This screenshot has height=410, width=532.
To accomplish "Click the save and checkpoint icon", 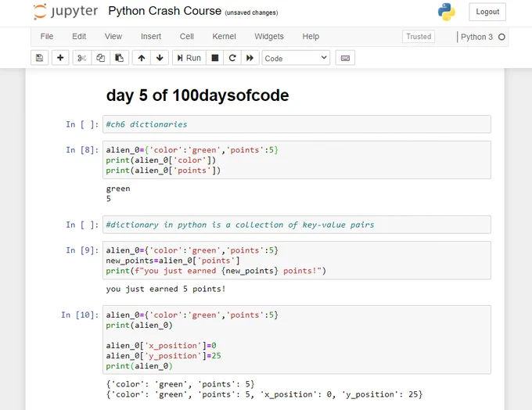I will (39, 58).
